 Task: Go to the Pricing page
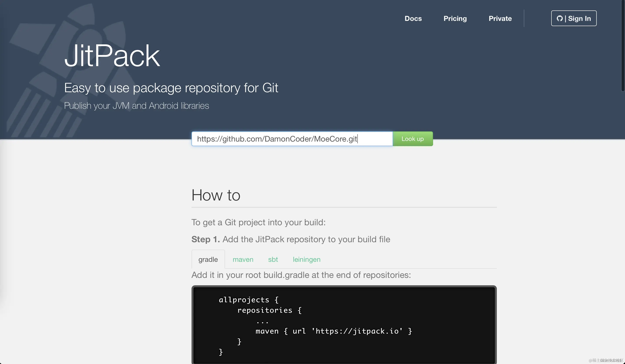coord(455,18)
